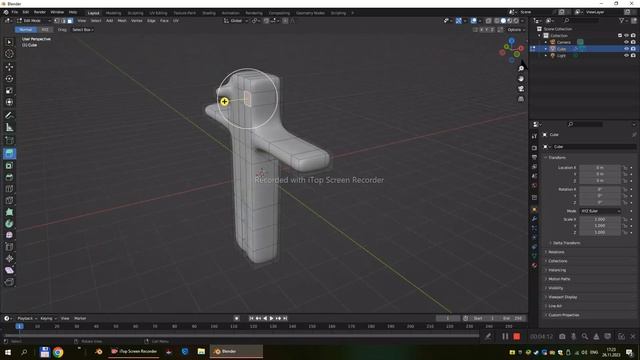The width and height of the screenshot is (640, 360).
Task: Select the Scale tool
Action: click(9, 90)
